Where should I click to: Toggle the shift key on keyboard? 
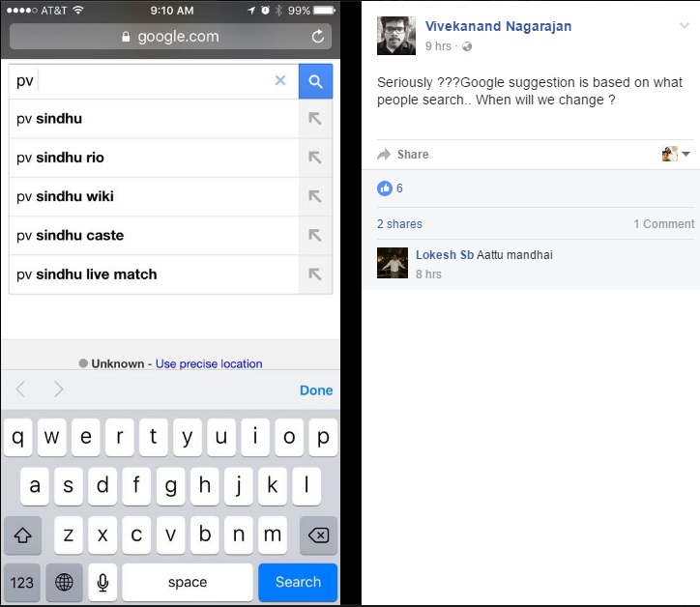(x=23, y=535)
